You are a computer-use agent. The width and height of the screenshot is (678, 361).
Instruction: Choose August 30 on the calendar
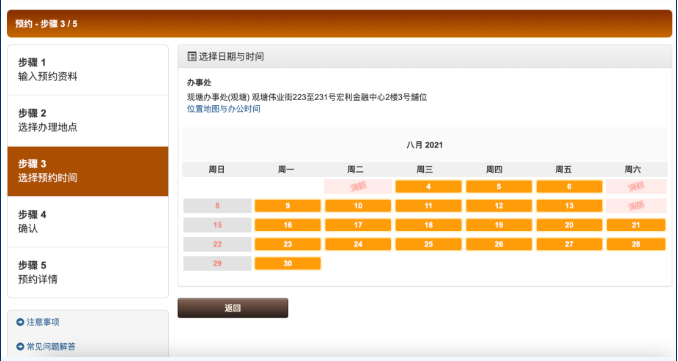[288, 263]
